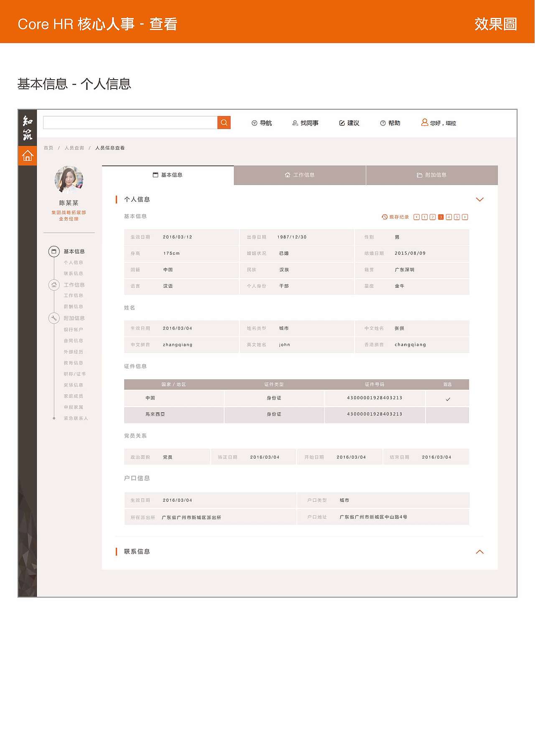The height and width of the screenshot is (756, 535).
Task: Click the 证件类型 column header
Action: 274,385
